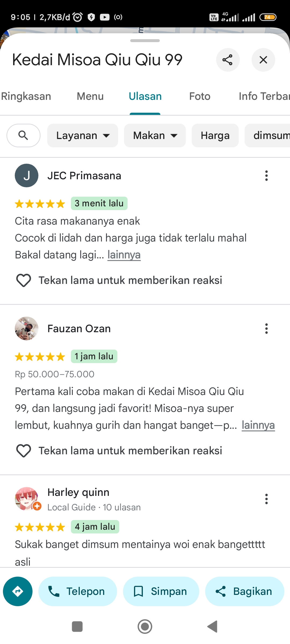Viewport: 290px width, 644px height.
Task: Close the Kedai Misoa Qiu Qiu 99 panel
Action: [263, 60]
